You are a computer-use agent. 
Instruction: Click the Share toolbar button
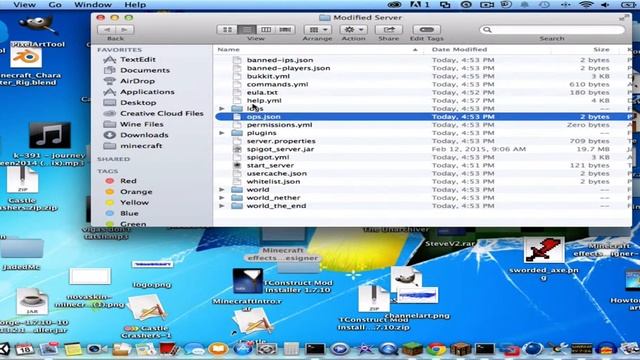(x=389, y=30)
